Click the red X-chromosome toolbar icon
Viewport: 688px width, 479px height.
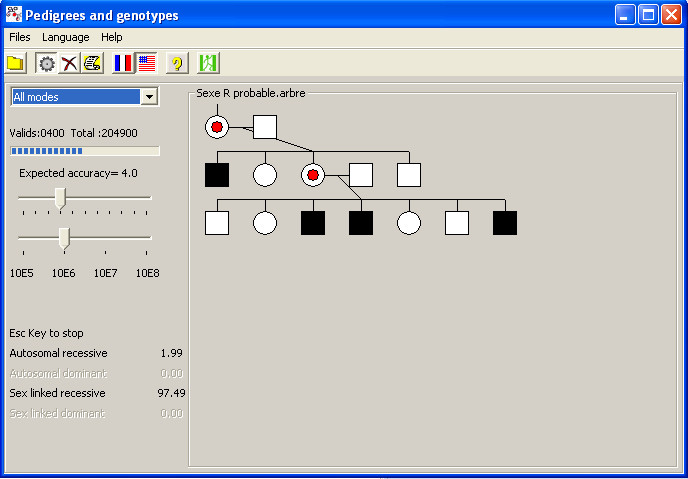click(x=69, y=63)
